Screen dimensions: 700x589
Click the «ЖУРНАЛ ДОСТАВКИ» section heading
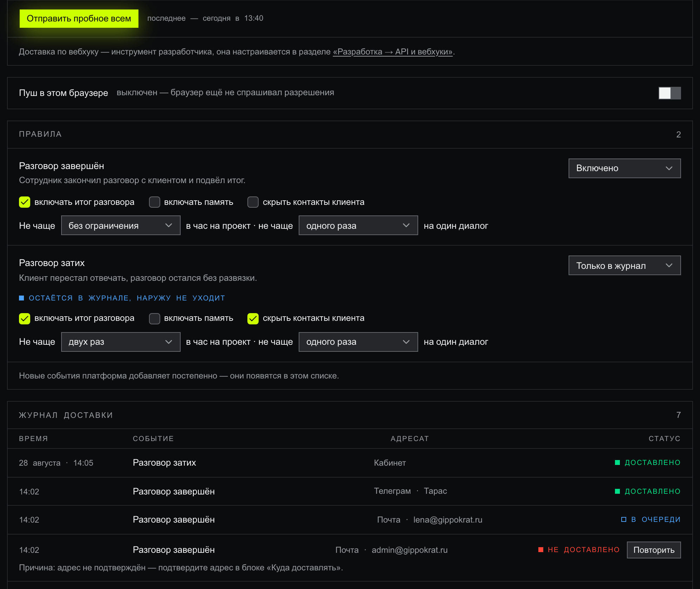pyautogui.click(x=66, y=415)
